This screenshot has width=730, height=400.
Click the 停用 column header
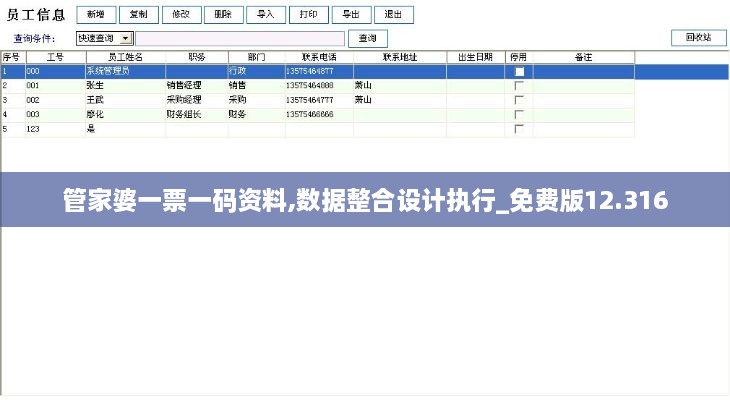click(x=519, y=57)
